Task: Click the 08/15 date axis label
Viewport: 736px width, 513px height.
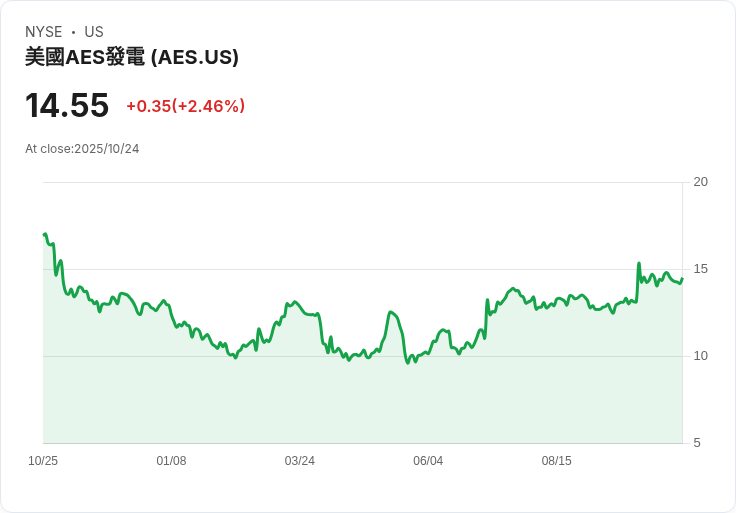Action: [556, 461]
